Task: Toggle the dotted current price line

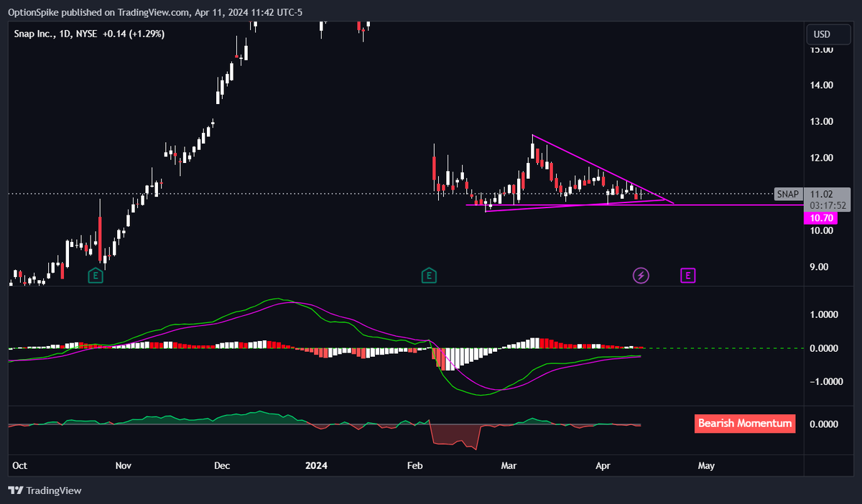Action: (x=359, y=192)
